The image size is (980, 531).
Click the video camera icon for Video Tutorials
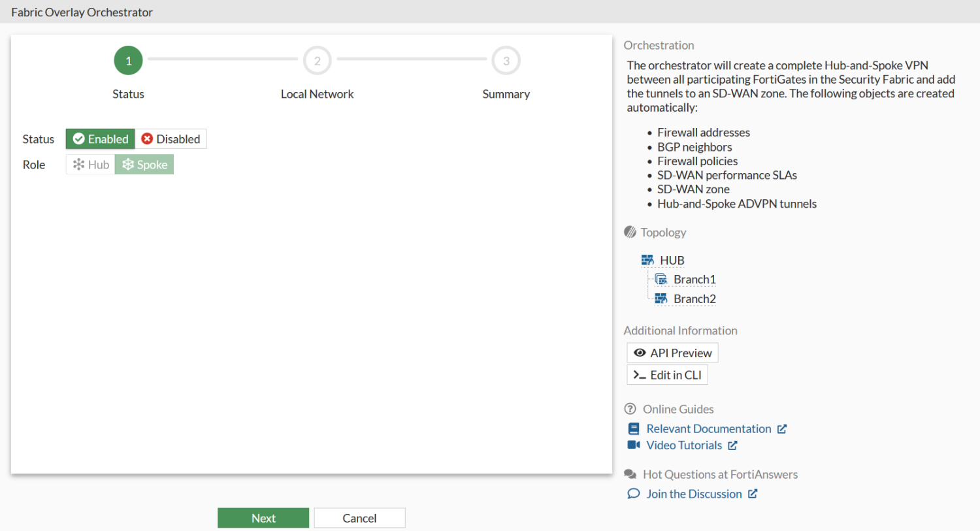(x=633, y=445)
